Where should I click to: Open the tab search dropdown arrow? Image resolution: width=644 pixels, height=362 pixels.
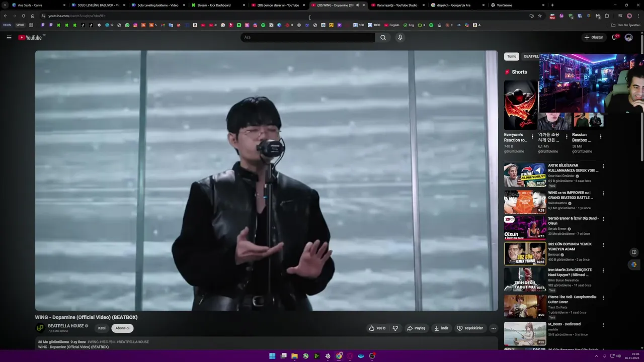point(5,5)
